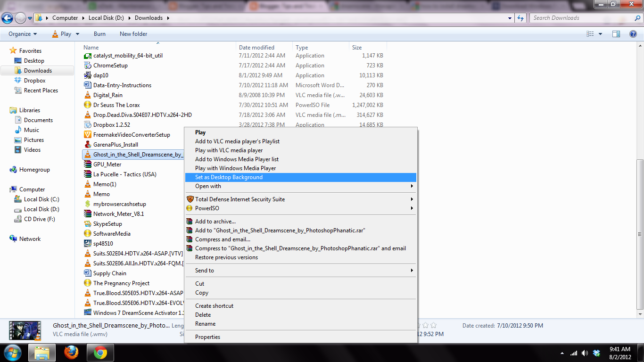Choose Add to VLC media player's Playlist
The width and height of the screenshot is (644, 362).
tap(237, 141)
